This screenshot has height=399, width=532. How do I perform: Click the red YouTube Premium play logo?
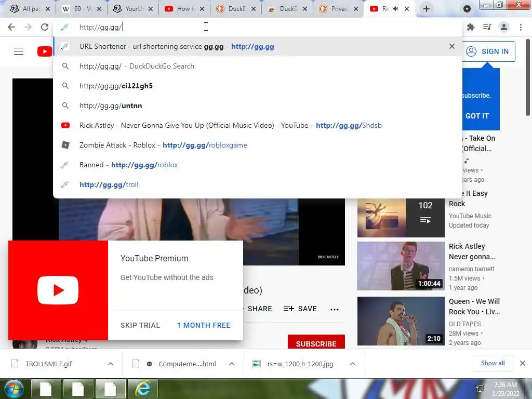coord(58,290)
